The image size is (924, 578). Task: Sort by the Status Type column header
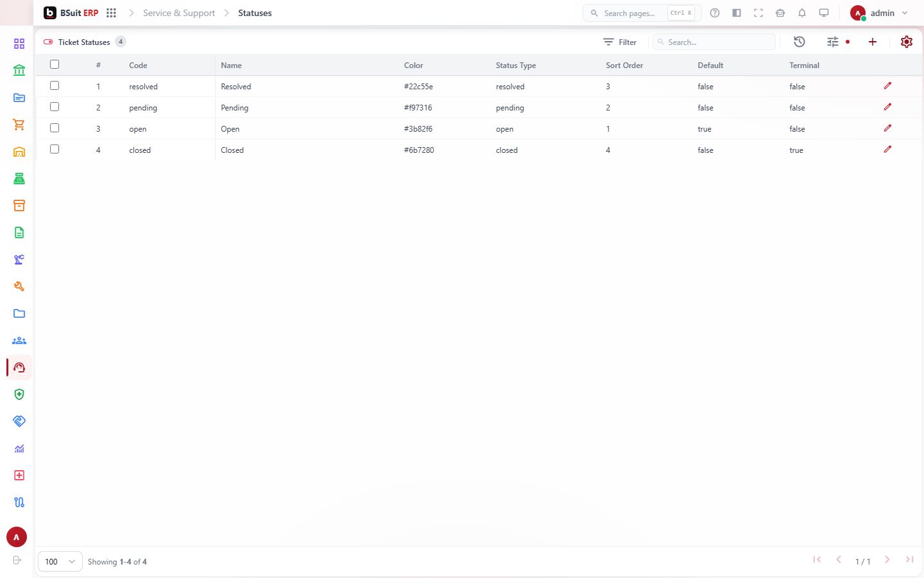click(x=516, y=66)
